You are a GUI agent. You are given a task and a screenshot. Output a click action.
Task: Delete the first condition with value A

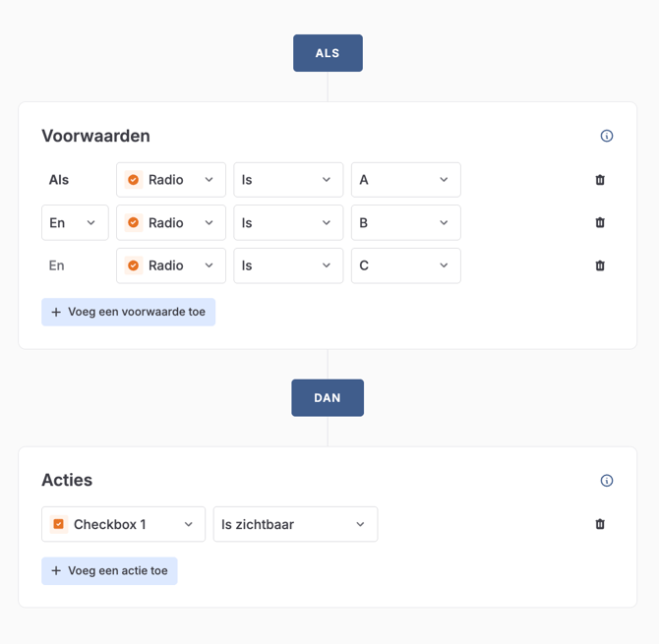click(600, 180)
